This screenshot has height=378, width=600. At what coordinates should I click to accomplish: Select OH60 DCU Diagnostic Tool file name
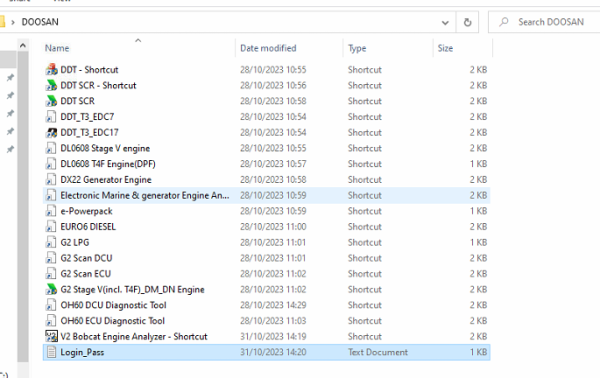pos(113,305)
